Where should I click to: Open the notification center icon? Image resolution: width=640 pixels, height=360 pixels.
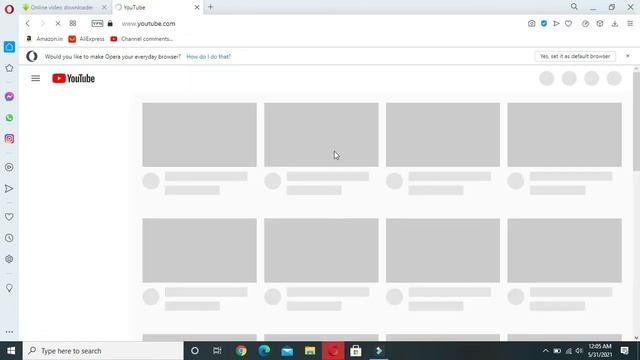(624, 351)
